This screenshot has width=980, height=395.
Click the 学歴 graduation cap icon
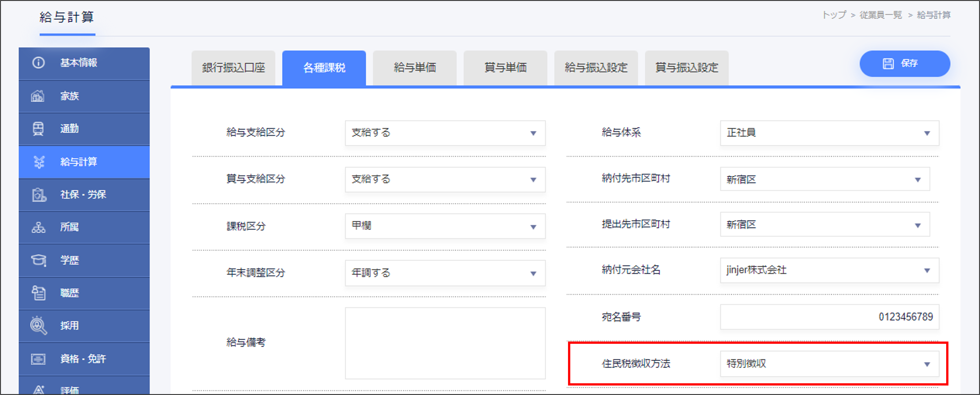point(38,260)
